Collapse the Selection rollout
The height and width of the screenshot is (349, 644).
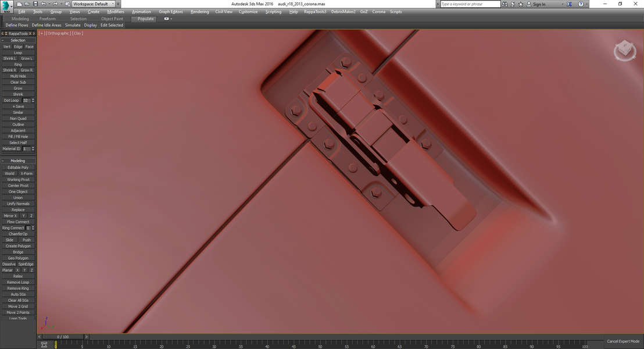click(x=18, y=40)
